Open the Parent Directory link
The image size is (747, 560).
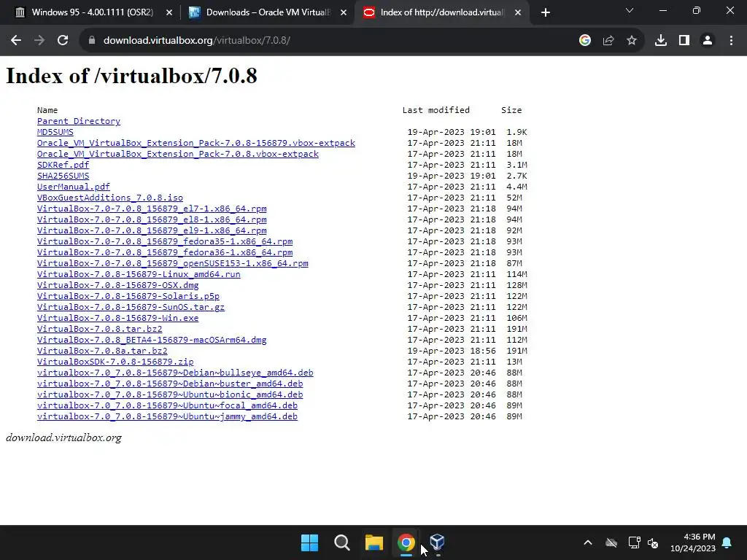[x=79, y=121]
